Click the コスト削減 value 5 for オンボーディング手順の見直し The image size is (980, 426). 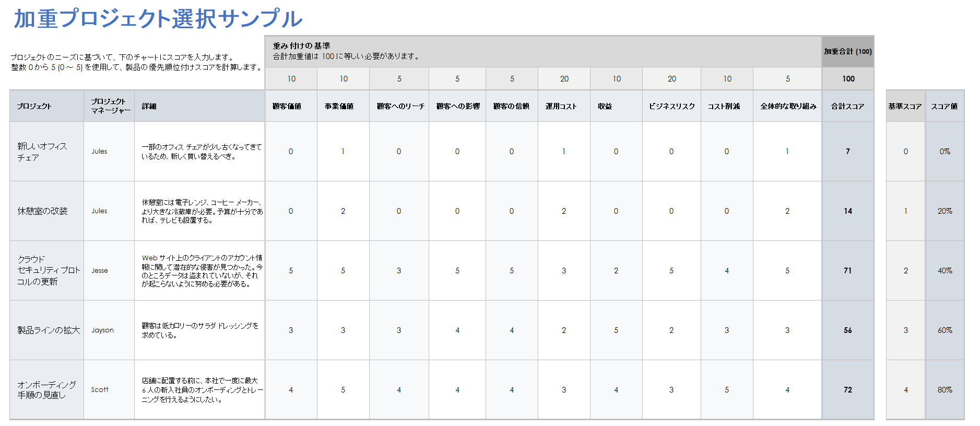727,389
